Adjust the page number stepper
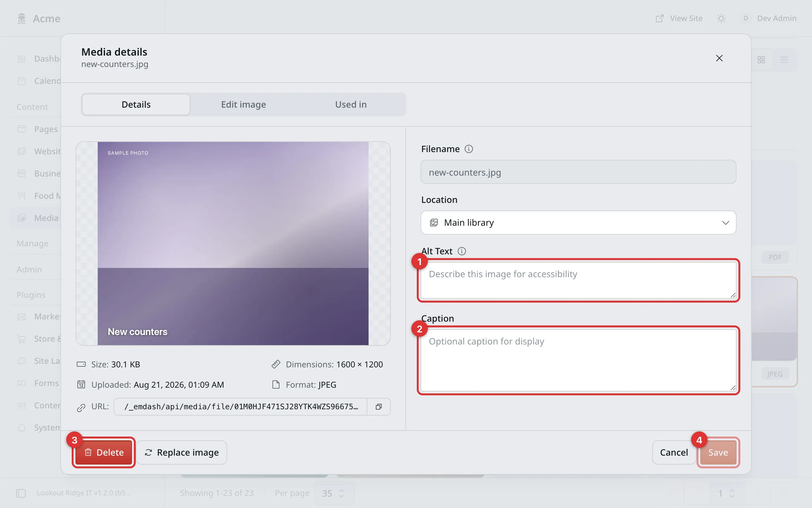The image size is (812, 508). (x=727, y=493)
